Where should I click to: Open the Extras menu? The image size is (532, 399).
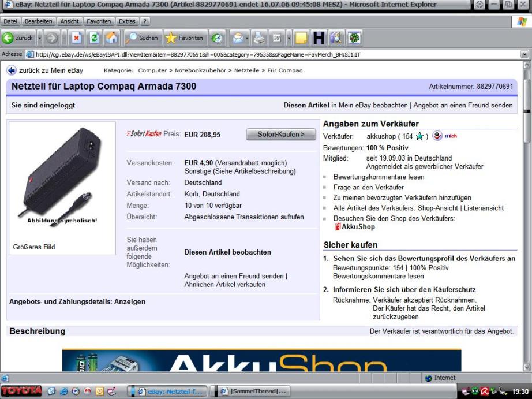coord(128,21)
